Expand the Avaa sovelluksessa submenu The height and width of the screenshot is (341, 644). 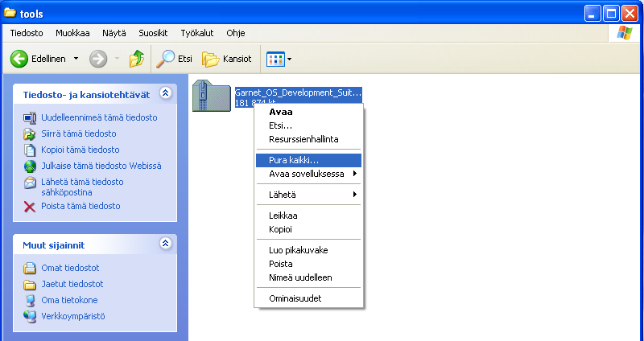tap(355, 174)
